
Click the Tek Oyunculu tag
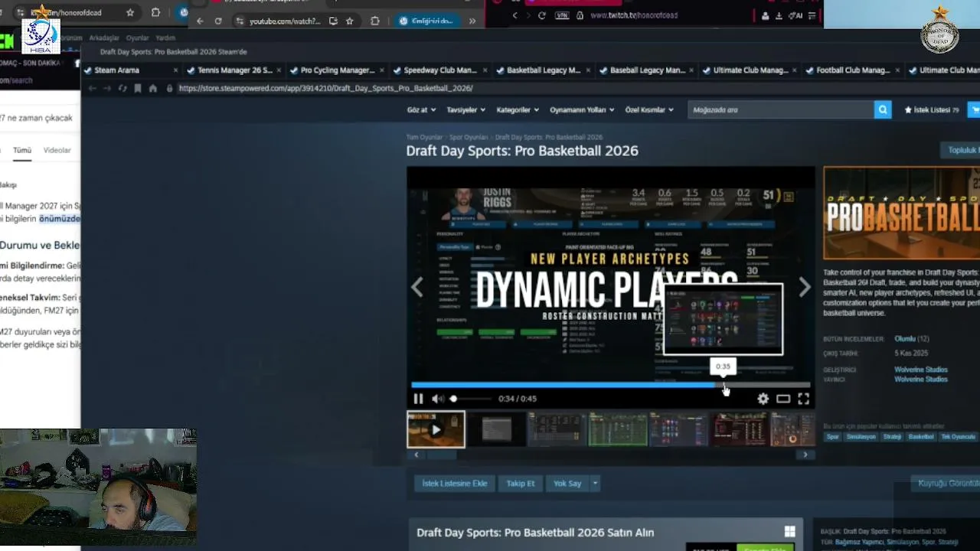click(x=957, y=437)
